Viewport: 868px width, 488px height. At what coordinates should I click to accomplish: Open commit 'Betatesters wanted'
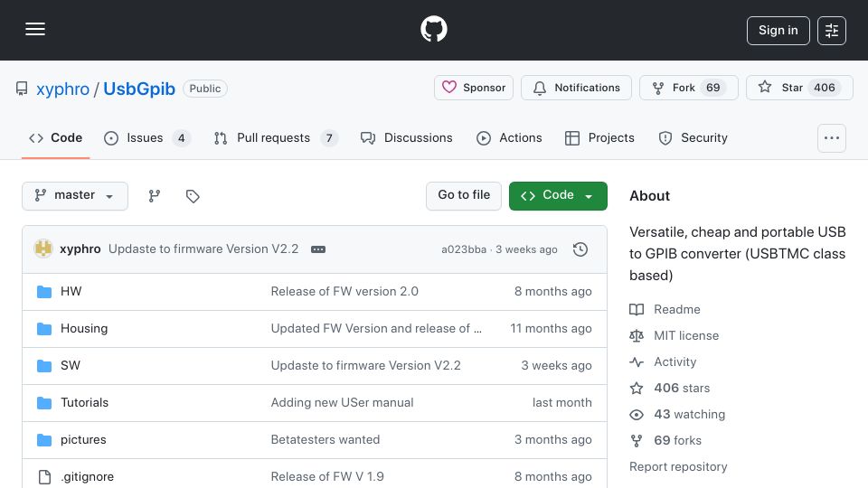(x=325, y=440)
